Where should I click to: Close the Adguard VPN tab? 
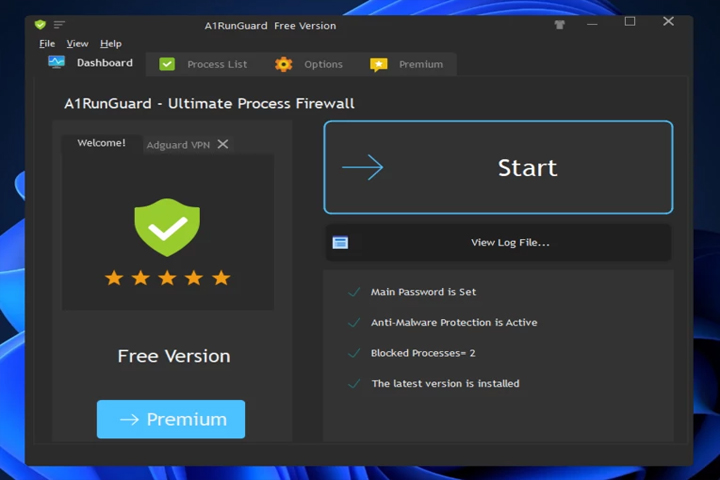click(x=223, y=144)
